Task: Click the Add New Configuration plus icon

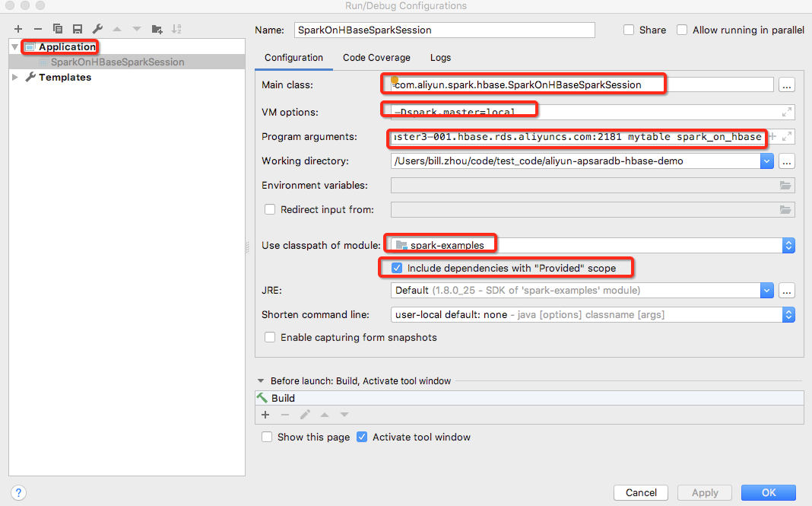Action: point(18,29)
